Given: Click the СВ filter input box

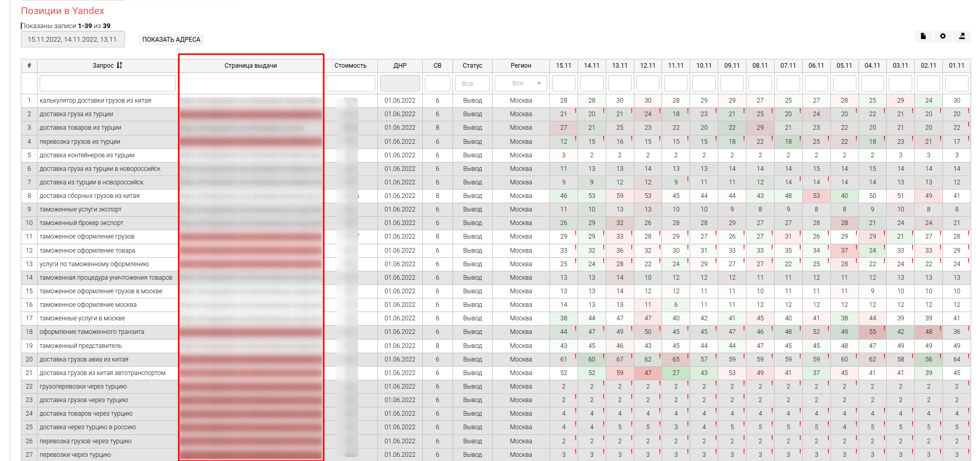Looking at the screenshot, I should pos(437,83).
